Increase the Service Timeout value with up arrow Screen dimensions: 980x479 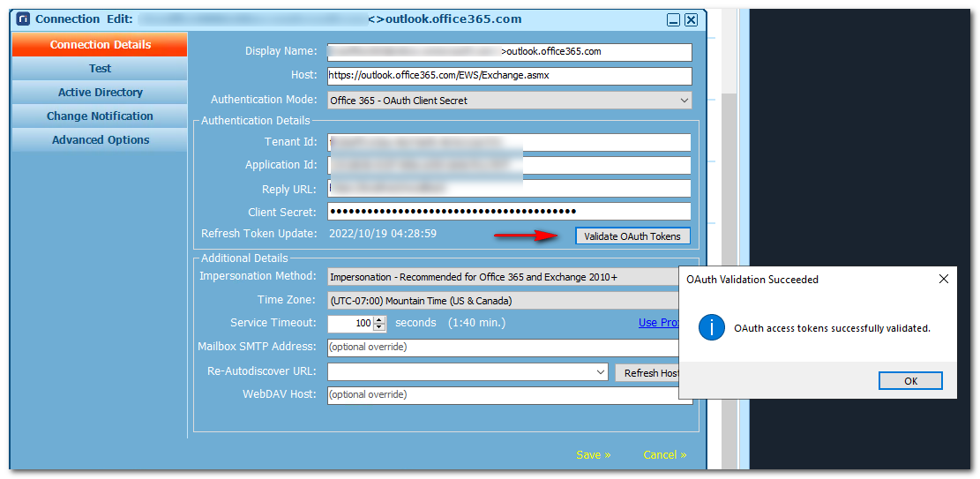pos(379,320)
